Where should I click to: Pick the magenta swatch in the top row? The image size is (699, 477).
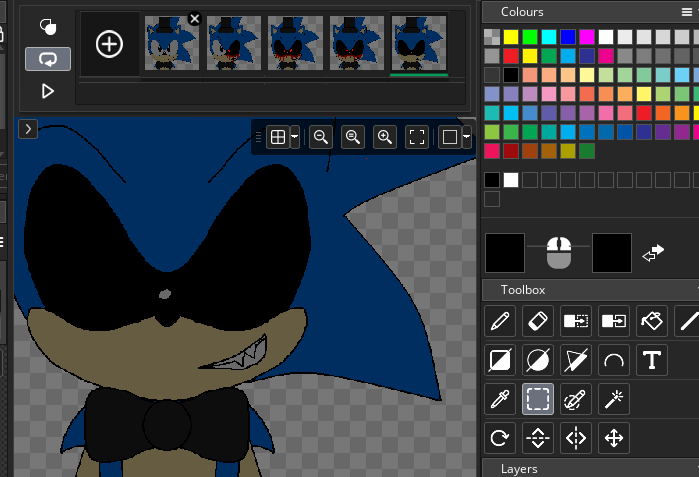587,37
